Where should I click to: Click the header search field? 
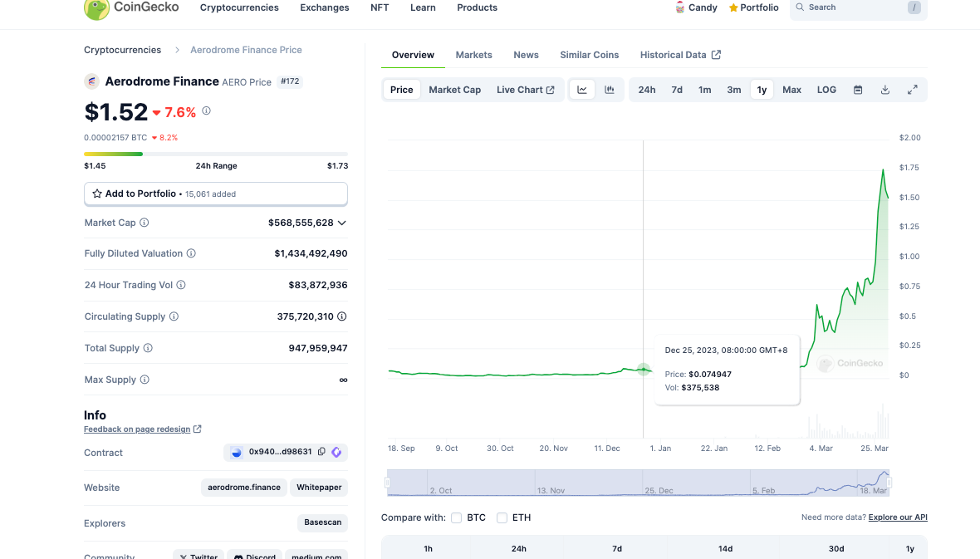click(x=858, y=7)
